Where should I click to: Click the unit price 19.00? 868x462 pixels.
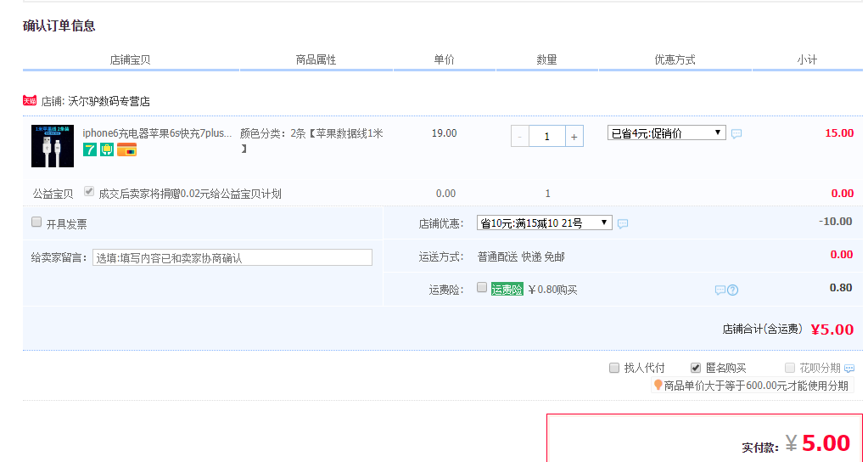pos(444,133)
